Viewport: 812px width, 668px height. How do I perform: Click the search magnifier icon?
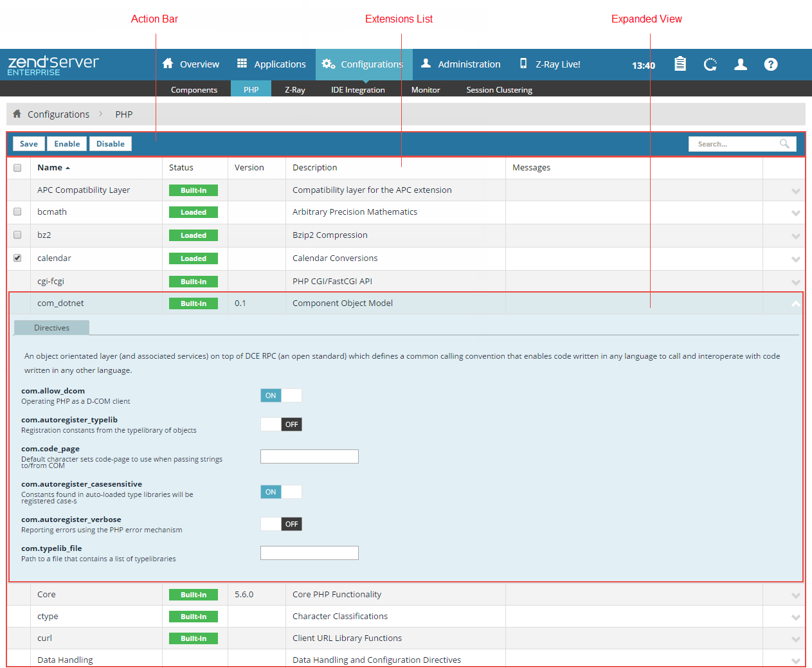[x=784, y=144]
